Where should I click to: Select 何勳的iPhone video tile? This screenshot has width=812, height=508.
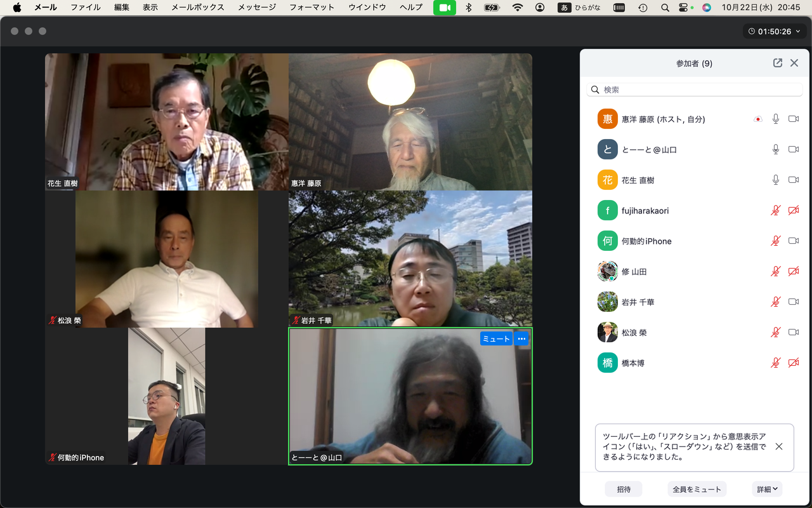[x=167, y=396]
